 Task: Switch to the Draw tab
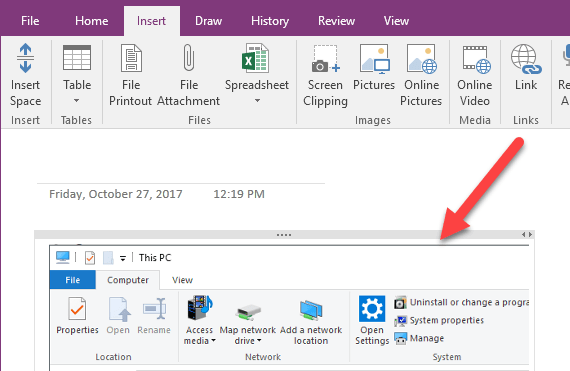(x=208, y=21)
